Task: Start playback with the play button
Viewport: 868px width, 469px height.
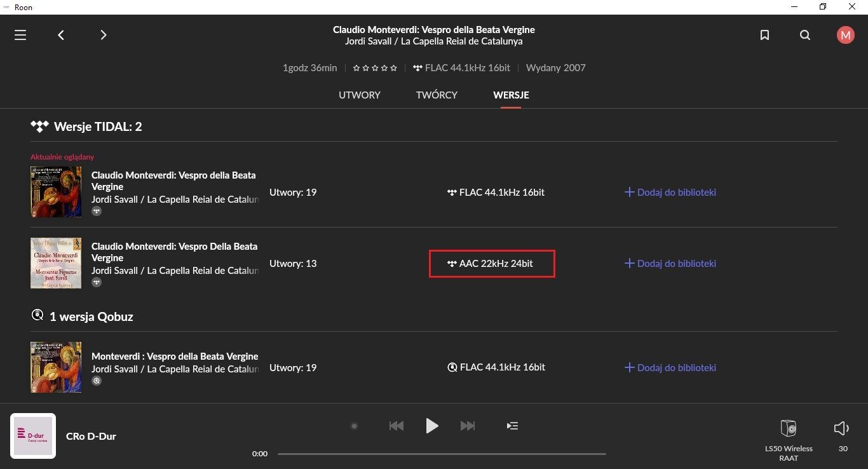Action: click(432, 426)
